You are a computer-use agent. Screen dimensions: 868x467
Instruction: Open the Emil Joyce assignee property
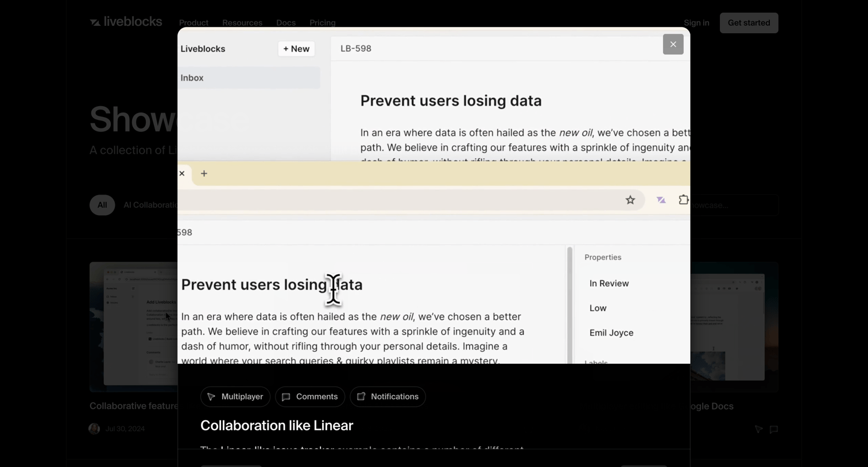(x=611, y=333)
